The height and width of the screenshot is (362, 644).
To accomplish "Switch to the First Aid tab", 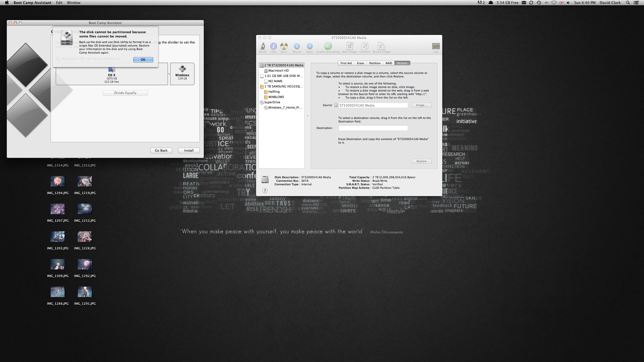I will (346, 63).
